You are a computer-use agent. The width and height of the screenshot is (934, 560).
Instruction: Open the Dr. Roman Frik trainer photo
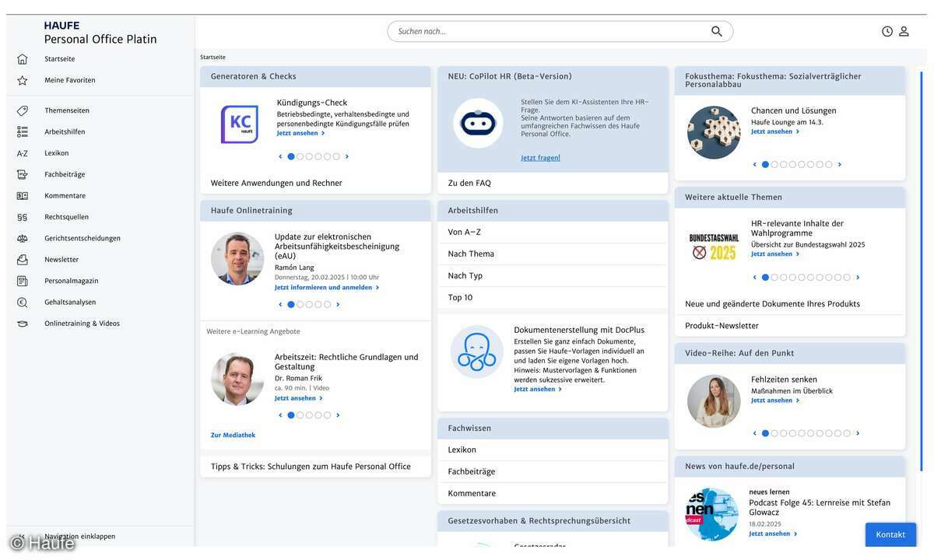(237, 380)
